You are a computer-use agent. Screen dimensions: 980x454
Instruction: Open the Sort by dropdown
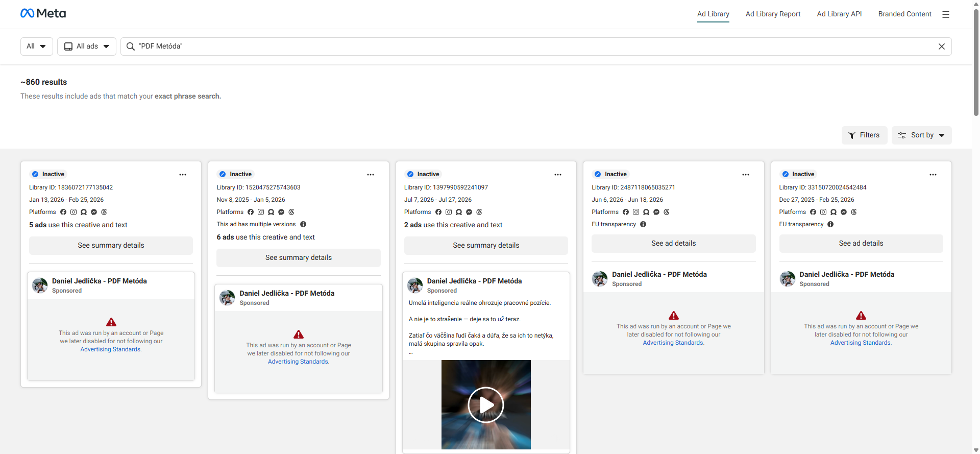click(921, 135)
